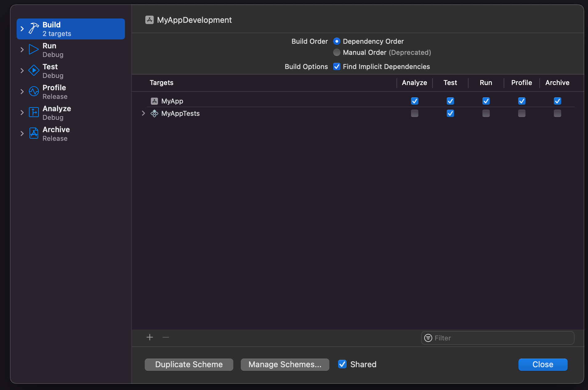Click the plus icon to add target
Screen dimensions: 588x390
pos(150,337)
